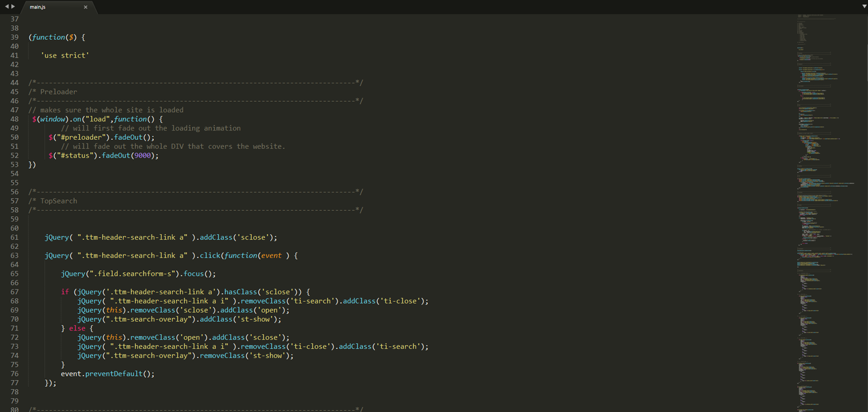The image size is (868, 412).
Task: Click the 'event' parameter on line 63
Action: 271,256
